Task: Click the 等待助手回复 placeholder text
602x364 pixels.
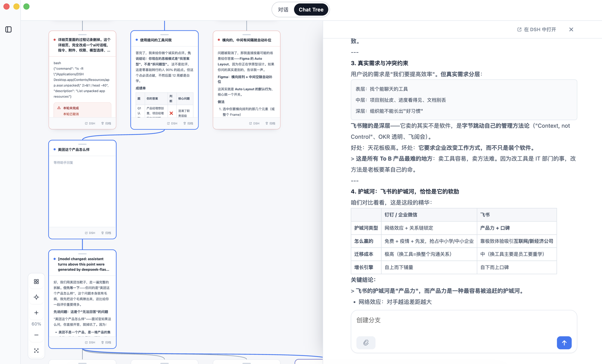Action: [x=63, y=162]
